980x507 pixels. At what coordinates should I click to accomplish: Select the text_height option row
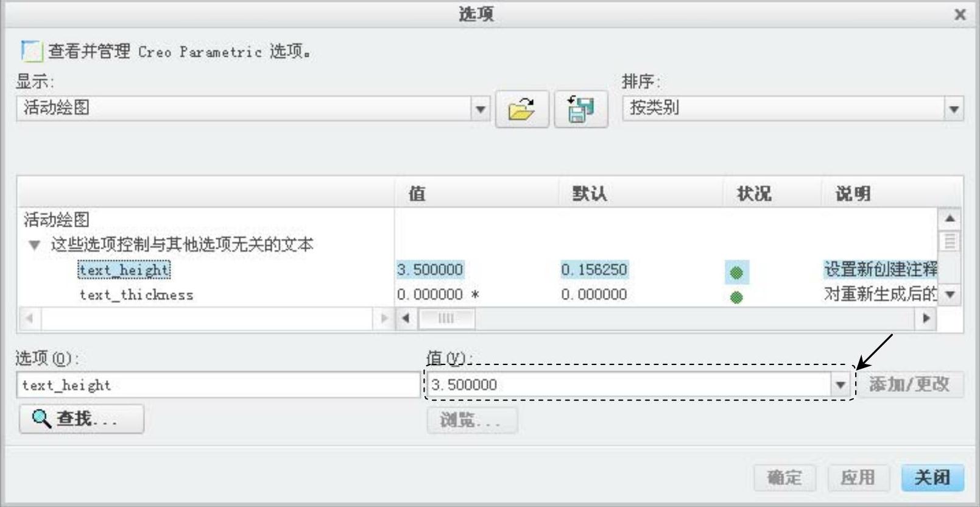point(124,269)
